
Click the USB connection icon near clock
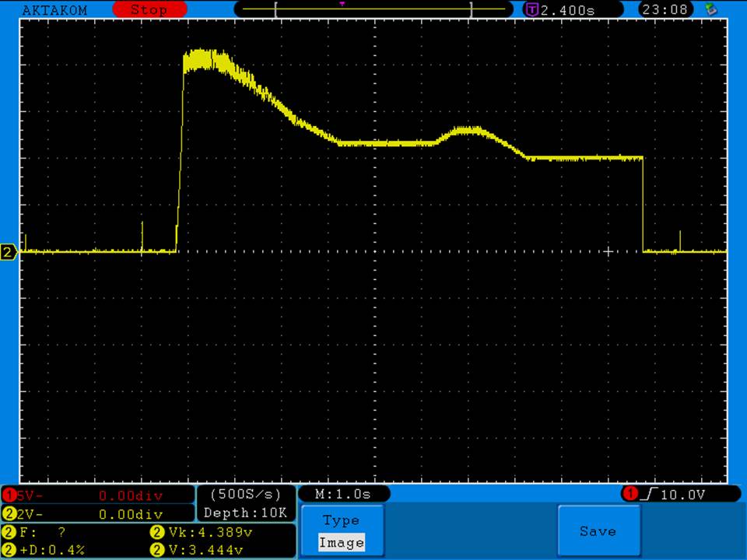(710, 9)
